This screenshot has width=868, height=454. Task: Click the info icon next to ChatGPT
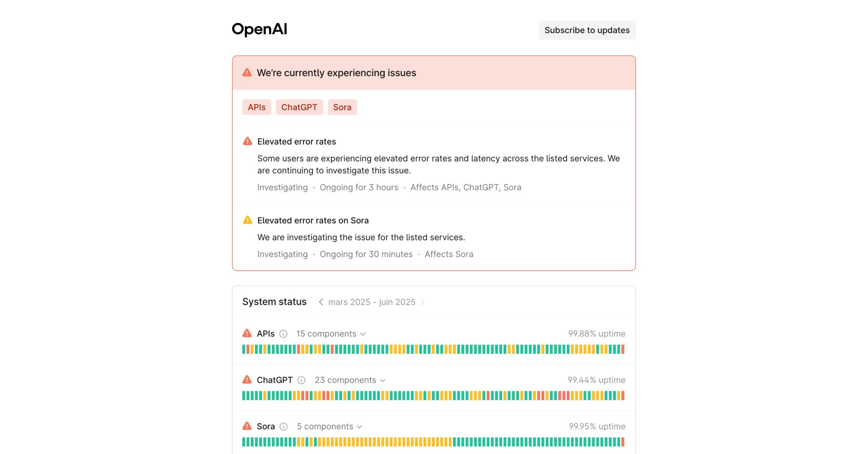point(301,380)
